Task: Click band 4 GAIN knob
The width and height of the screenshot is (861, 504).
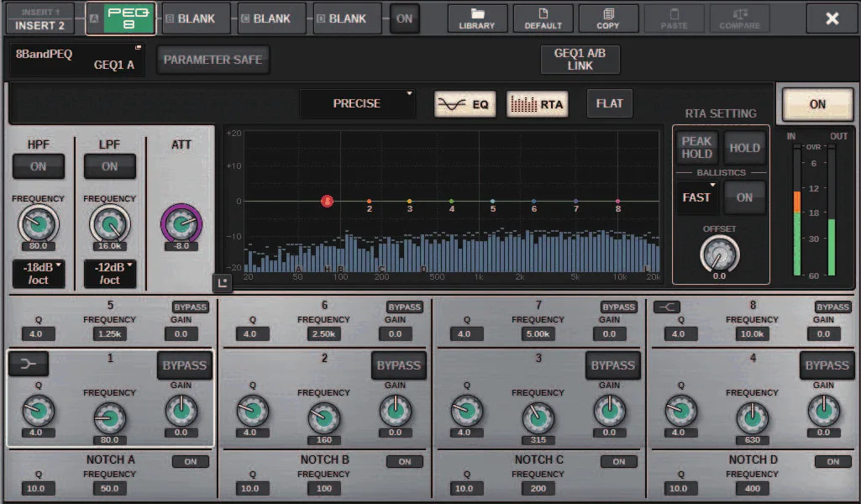Action: point(824,412)
